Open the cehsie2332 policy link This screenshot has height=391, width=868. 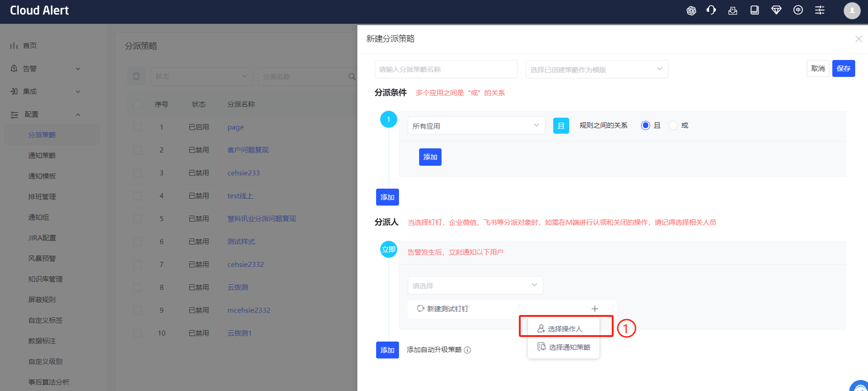pyautogui.click(x=246, y=265)
